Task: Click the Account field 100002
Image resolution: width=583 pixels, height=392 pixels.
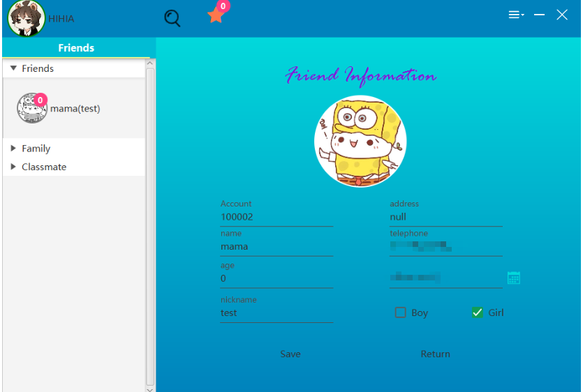Action: click(276, 217)
